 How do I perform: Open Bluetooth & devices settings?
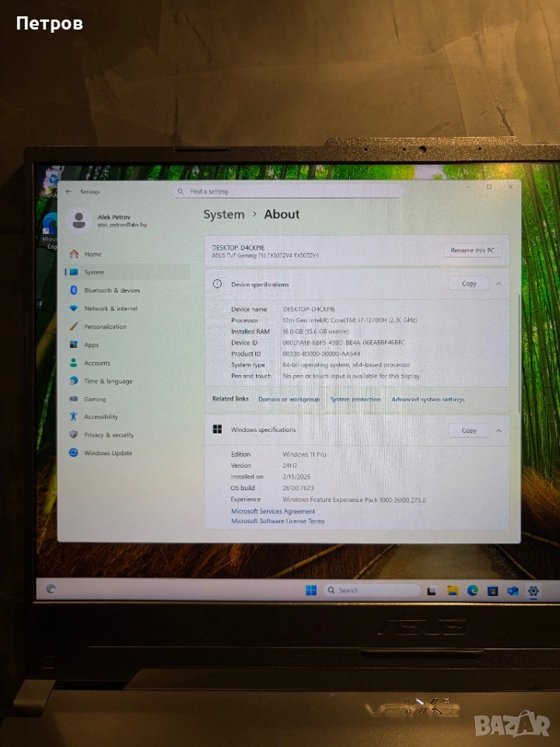(x=112, y=290)
